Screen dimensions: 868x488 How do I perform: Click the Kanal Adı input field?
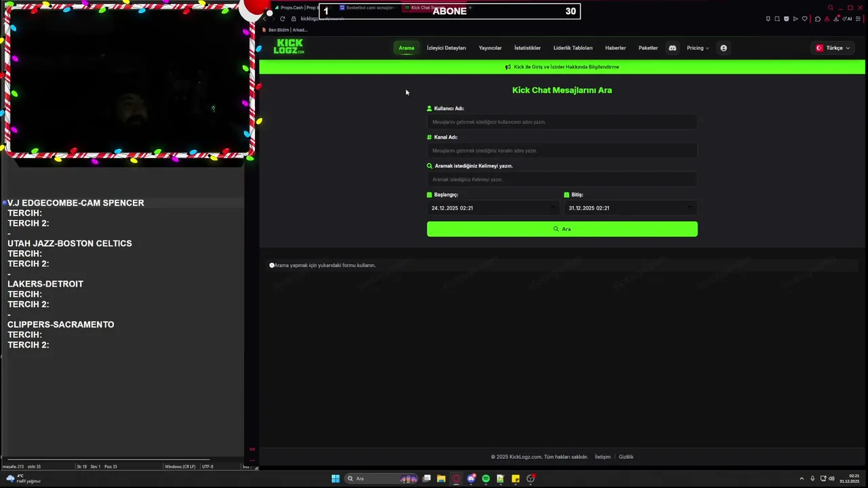(562, 150)
